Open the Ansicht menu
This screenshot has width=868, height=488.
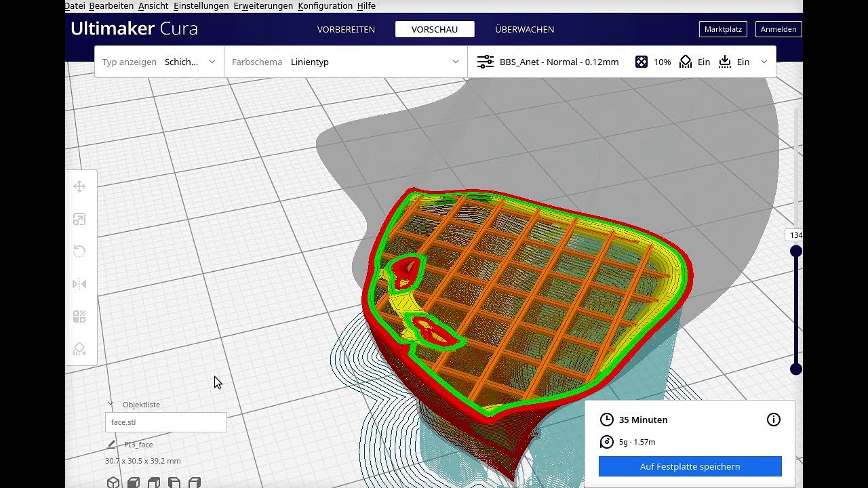click(x=153, y=5)
